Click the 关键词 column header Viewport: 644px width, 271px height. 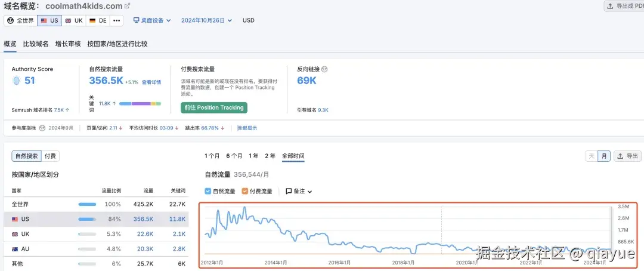coord(178,191)
